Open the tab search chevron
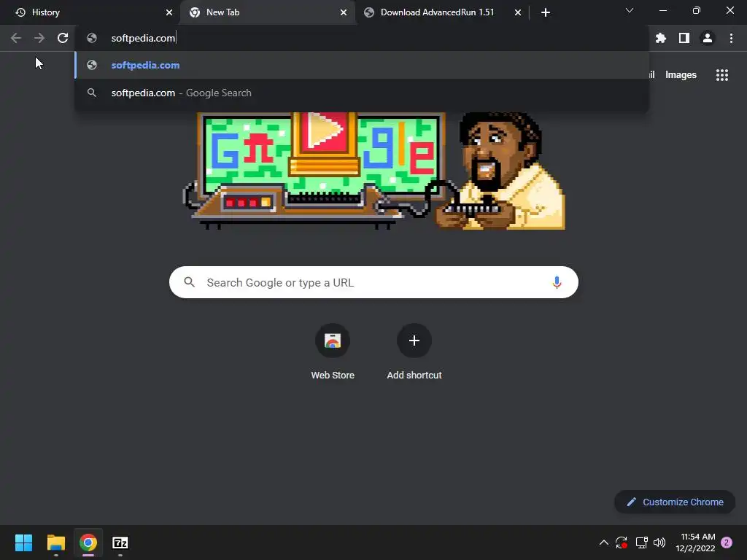The width and height of the screenshot is (747, 560). pos(630,10)
